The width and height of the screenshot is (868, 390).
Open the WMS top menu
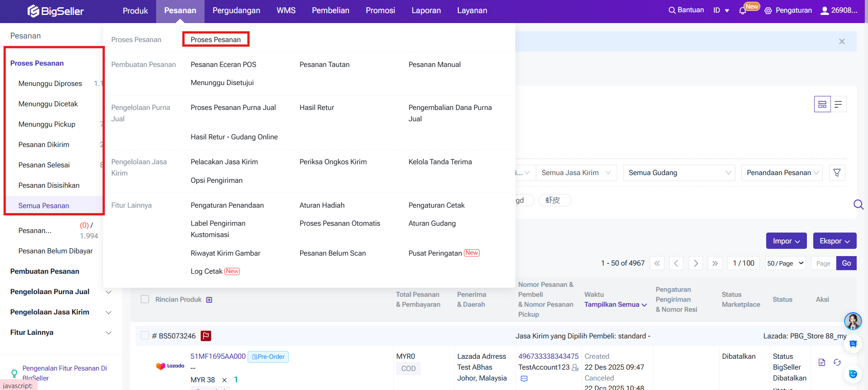[286, 11]
